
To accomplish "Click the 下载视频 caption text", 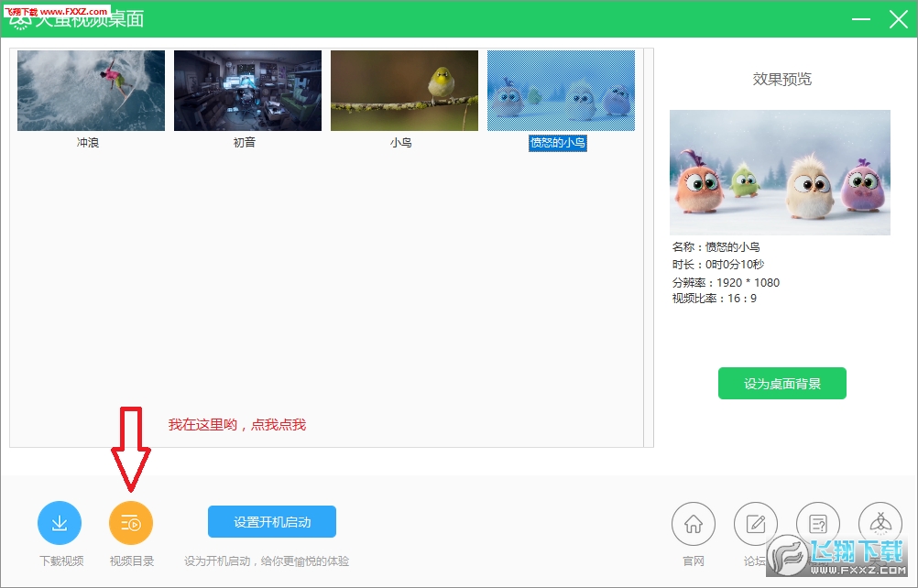I will point(61,561).
